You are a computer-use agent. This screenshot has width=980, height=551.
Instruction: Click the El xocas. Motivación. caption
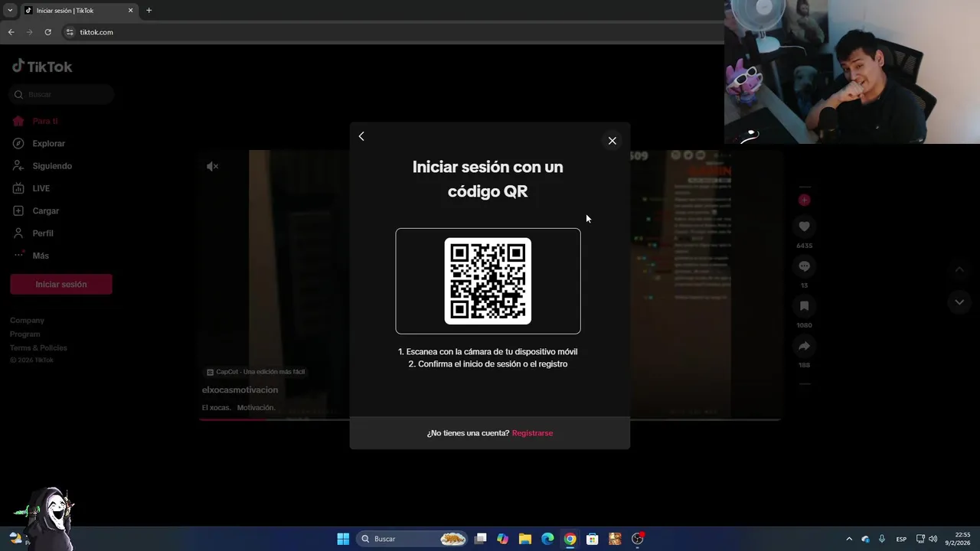click(x=238, y=408)
